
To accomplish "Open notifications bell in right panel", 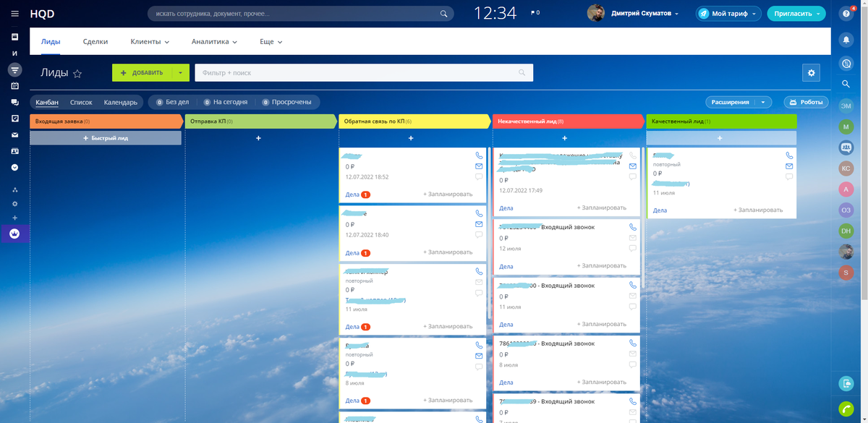I will pos(846,40).
